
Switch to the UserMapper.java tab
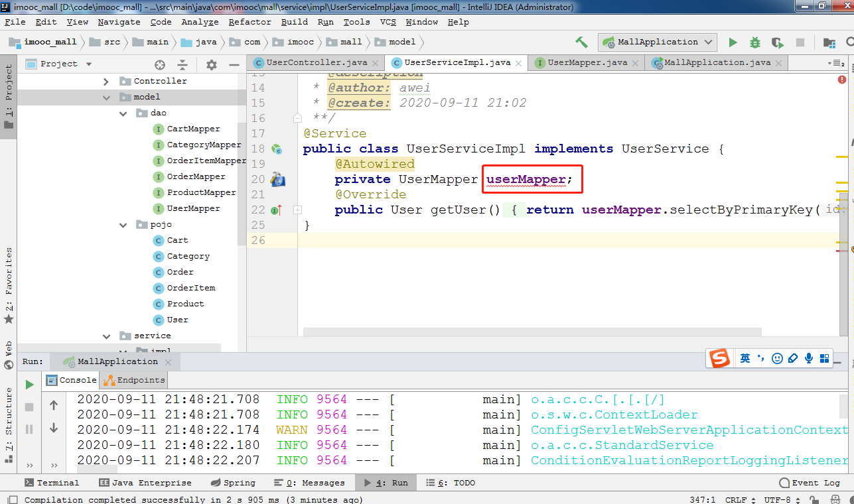pyautogui.click(x=587, y=63)
